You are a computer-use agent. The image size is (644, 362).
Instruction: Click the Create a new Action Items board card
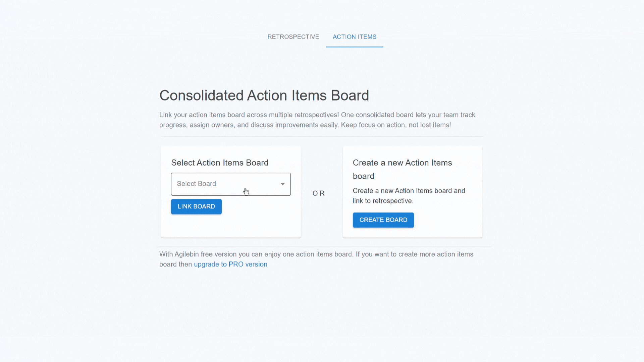[x=413, y=191]
